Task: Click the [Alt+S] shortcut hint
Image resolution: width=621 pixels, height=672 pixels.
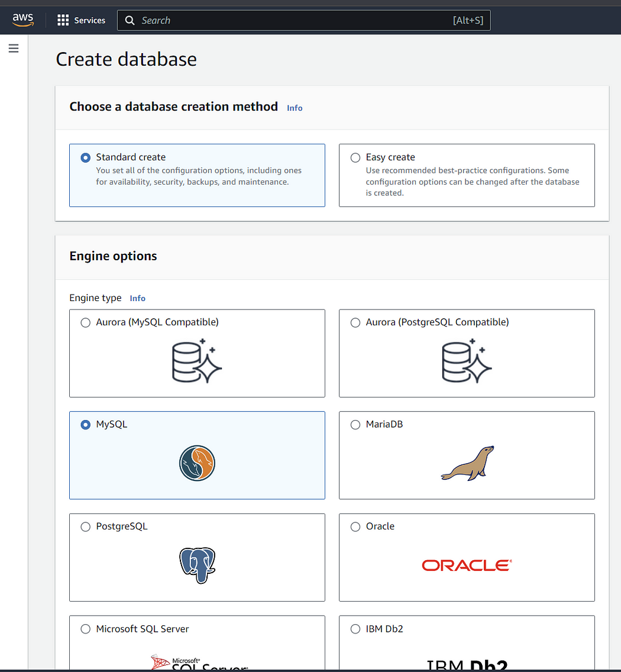Action: pos(468,20)
